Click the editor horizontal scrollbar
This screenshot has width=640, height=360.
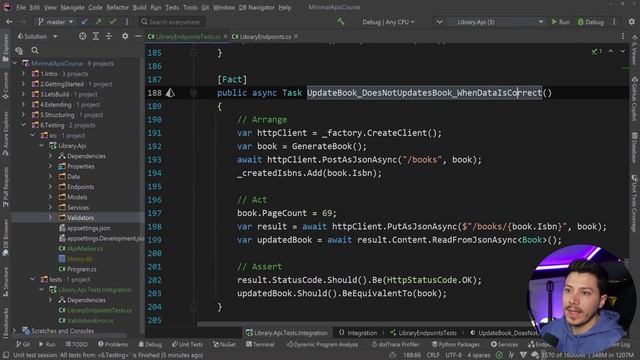click(x=363, y=324)
